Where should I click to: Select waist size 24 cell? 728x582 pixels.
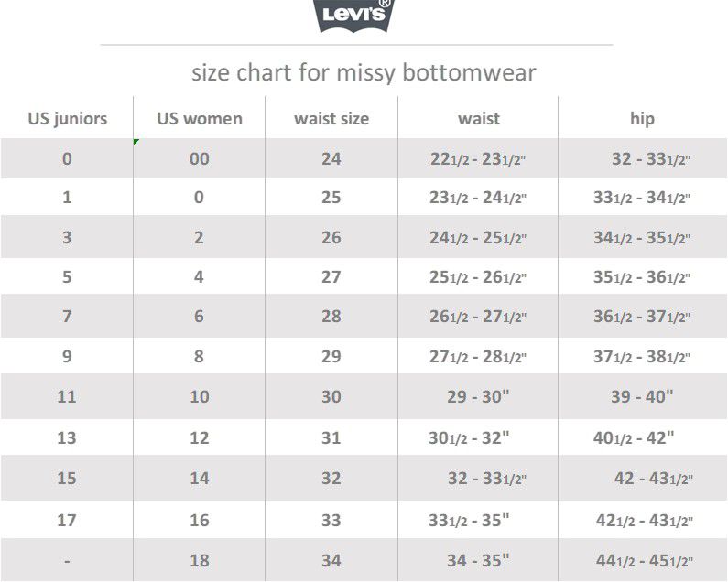(x=331, y=158)
